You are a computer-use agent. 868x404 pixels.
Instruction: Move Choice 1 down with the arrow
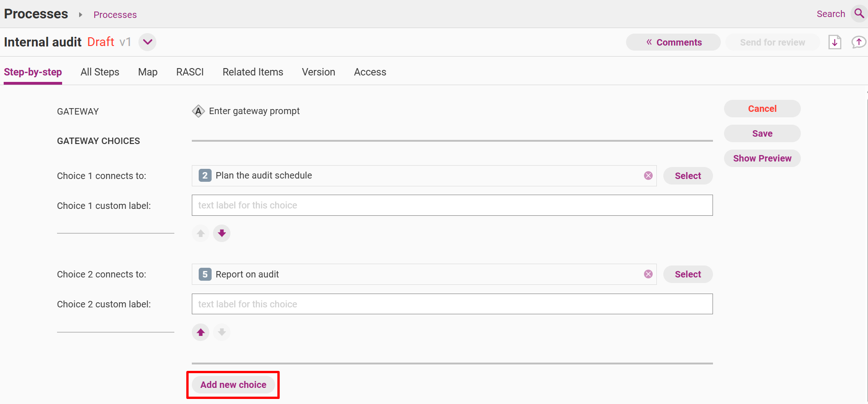(x=222, y=233)
